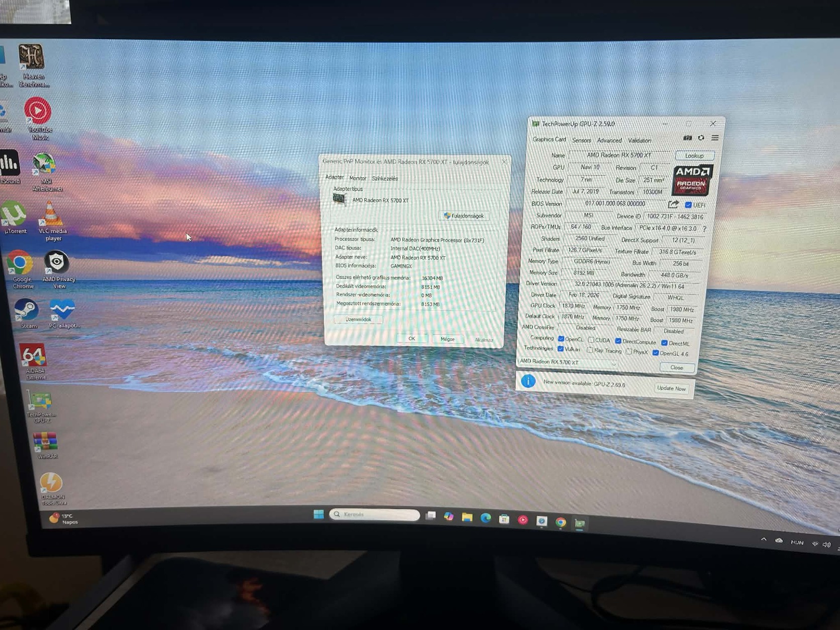
Task: Toggle the CUDA checkbox
Action: (x=591, y=340)
